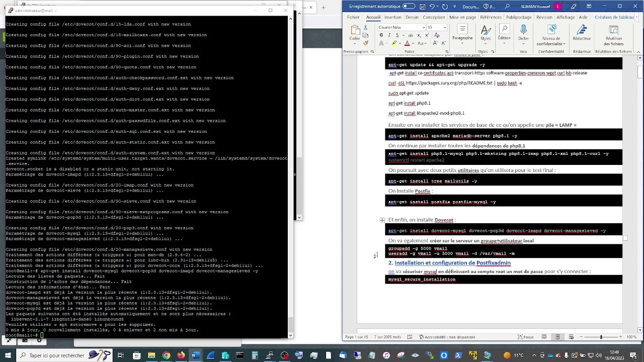Clear all formatting icon
Screen dimensions: 644x362
(x=437, y=35)
